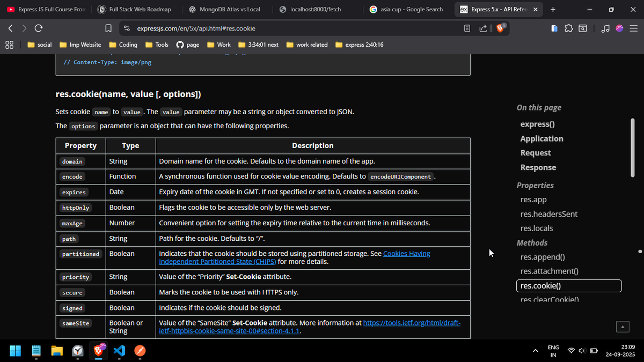Switch to Full Stack Web Roadmap tab

pyautogui.click(x=137, y=9)
